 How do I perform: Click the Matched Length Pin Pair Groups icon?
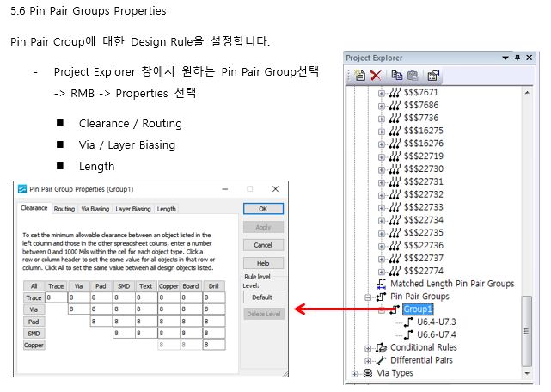382,283
